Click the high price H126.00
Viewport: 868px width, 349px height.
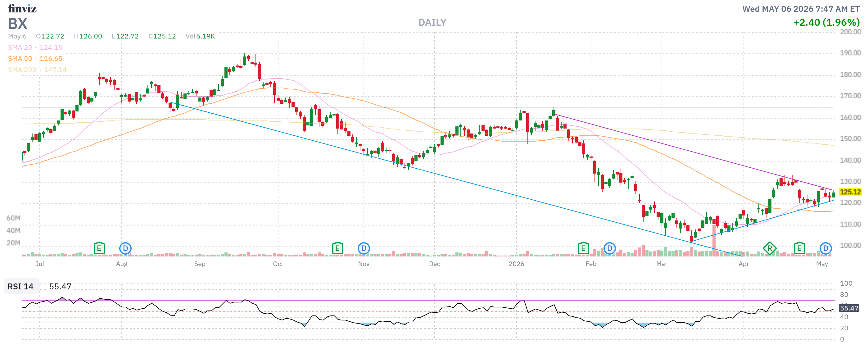coord(88,36)
